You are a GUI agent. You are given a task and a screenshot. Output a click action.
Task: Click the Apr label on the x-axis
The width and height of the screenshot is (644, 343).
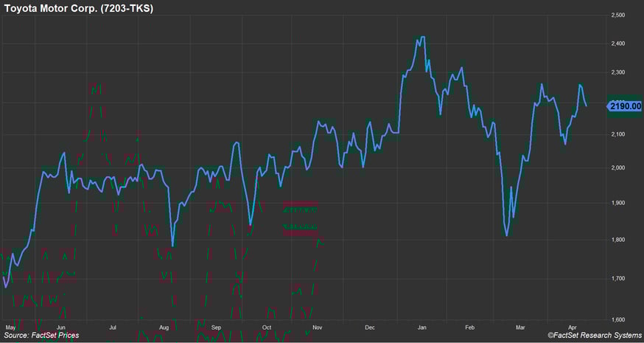pos(573,326)
